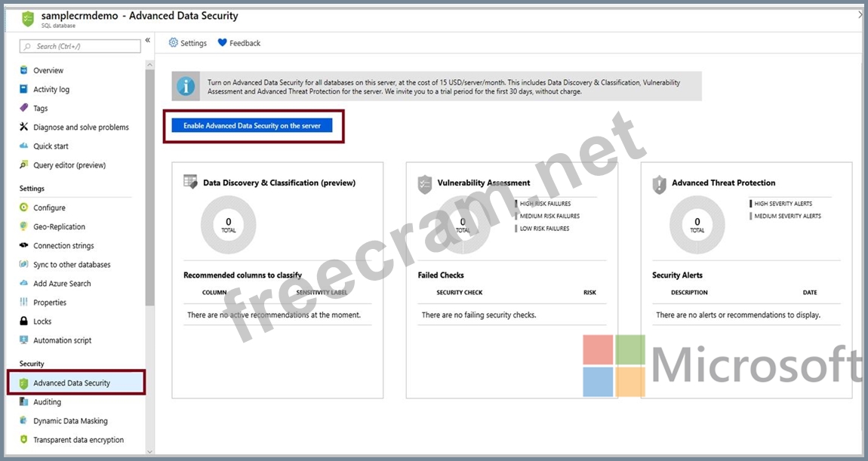Click the Query editor (preview) icon
The width and height of the screenshot is (868, 461).
click(23, 165)
